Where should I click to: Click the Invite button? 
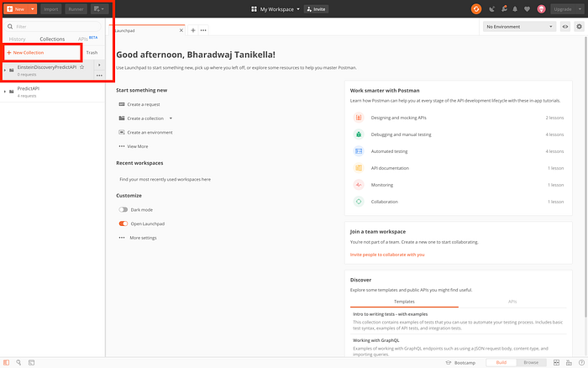pos(316,9)
